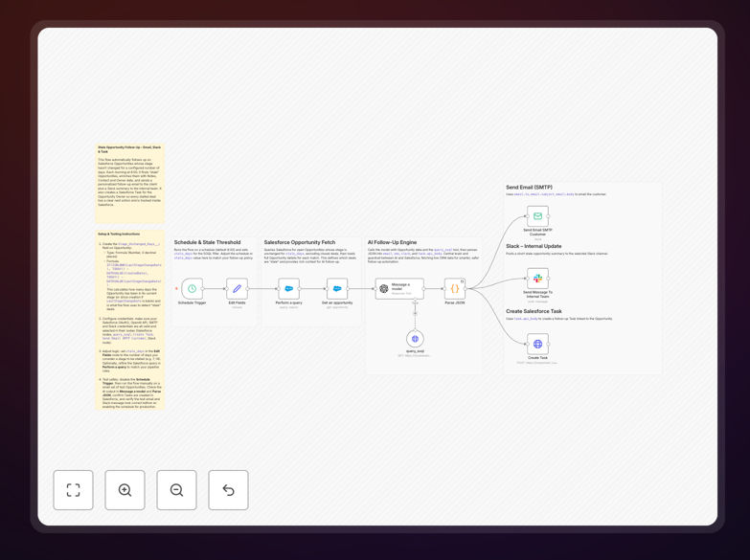Click the Perform a query label text
The width and height of the screenshot is (750, 560).
(289, 302)
